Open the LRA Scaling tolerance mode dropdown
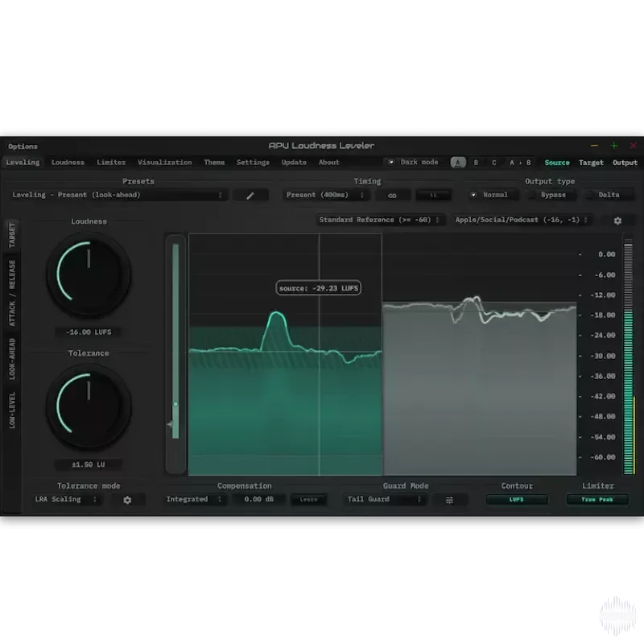 66,499
